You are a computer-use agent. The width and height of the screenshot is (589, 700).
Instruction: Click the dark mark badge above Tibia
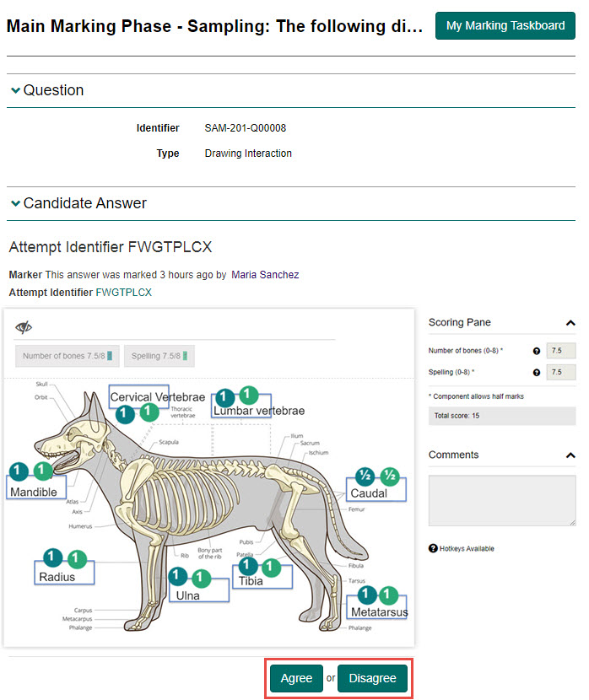247,567
